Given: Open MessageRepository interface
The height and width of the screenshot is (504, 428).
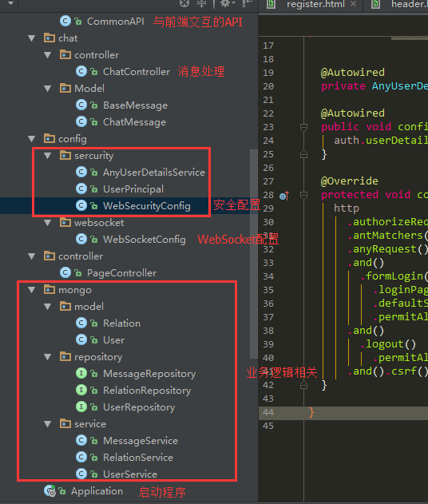Looking at the screenshot, I should pyautogui.click(x=149, y=374).
